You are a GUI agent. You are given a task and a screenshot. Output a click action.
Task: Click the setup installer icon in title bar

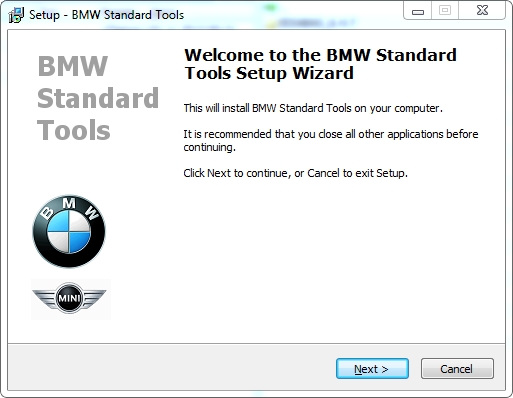tap(16, 15)
